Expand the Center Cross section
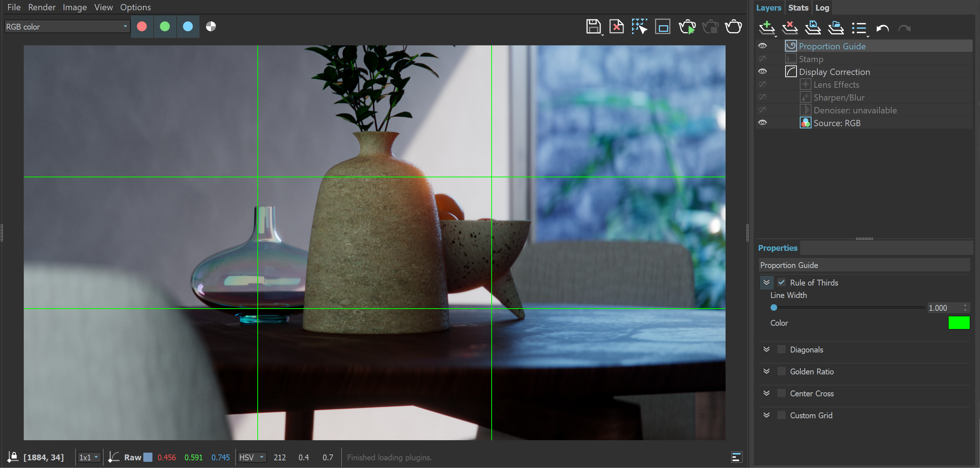This screenshot has width=980, height=468. coord(767,393)
